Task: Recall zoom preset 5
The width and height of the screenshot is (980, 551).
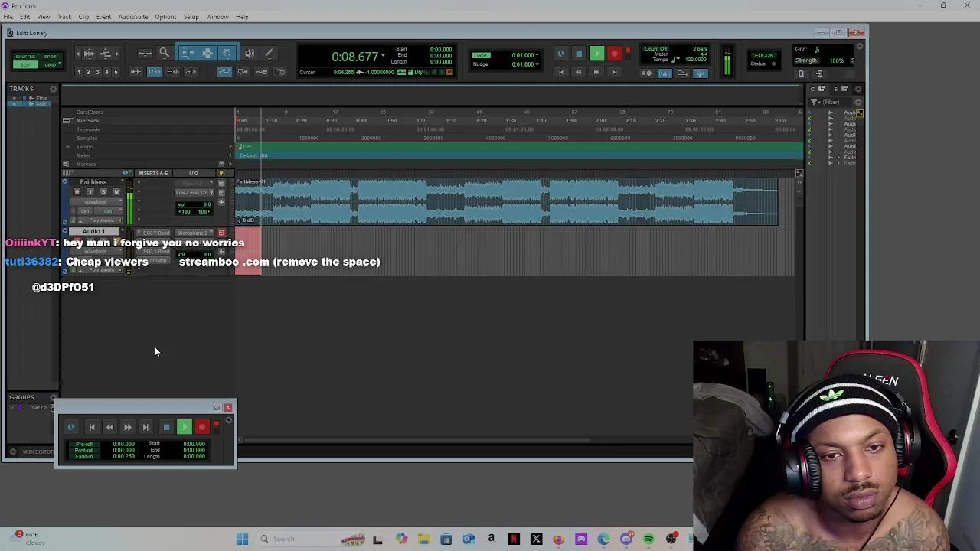Action: [116, 72]
